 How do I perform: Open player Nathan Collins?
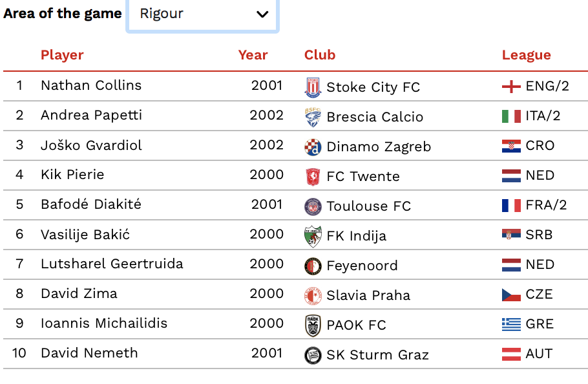(x=91, y=85)
